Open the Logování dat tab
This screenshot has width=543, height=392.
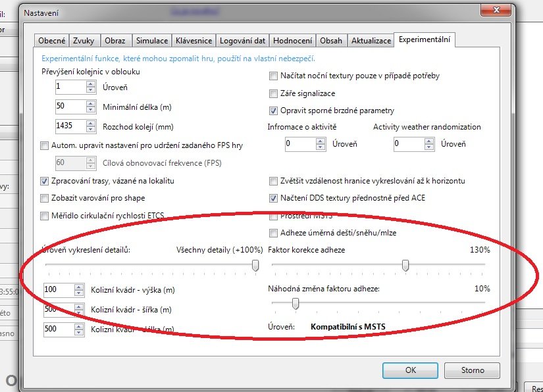tap(243, 41)
